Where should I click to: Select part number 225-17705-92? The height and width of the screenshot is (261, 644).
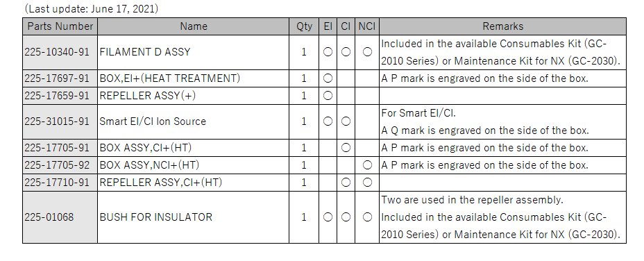click(57, 165)
